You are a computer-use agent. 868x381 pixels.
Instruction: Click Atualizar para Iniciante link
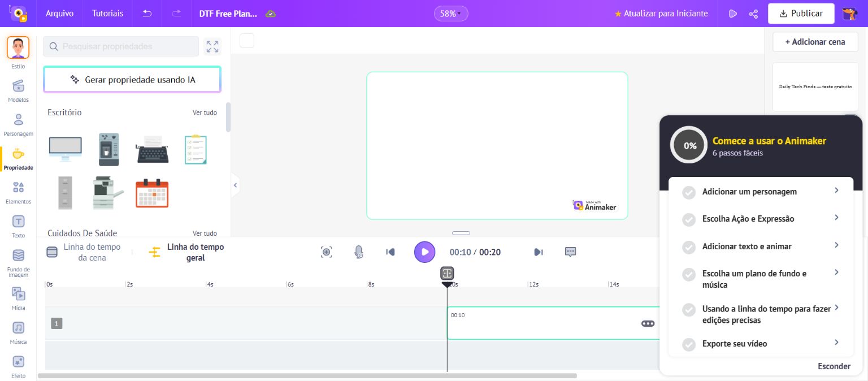[x=661, y=14]
